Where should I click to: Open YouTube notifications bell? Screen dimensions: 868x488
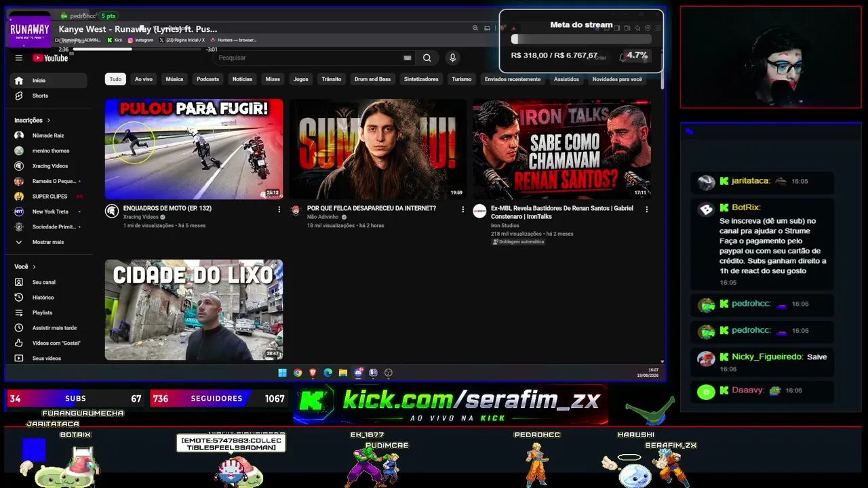coord(623,58)
